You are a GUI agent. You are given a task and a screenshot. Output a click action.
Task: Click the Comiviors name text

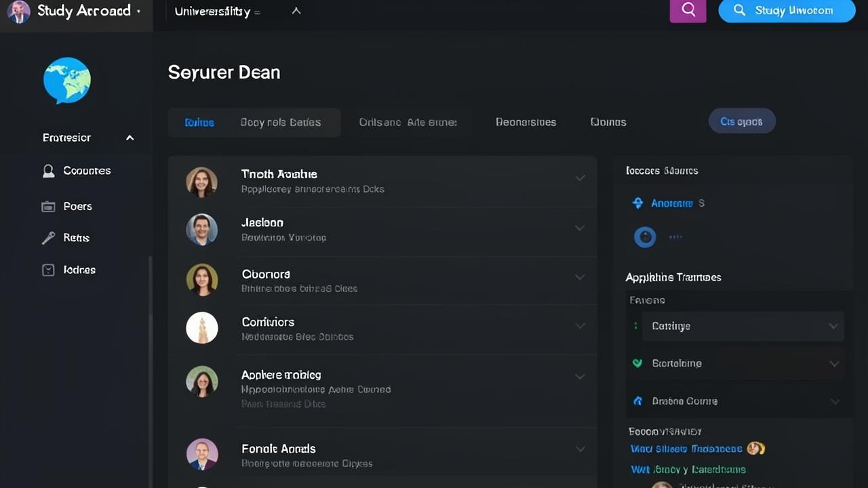click(x=268, y=322)
